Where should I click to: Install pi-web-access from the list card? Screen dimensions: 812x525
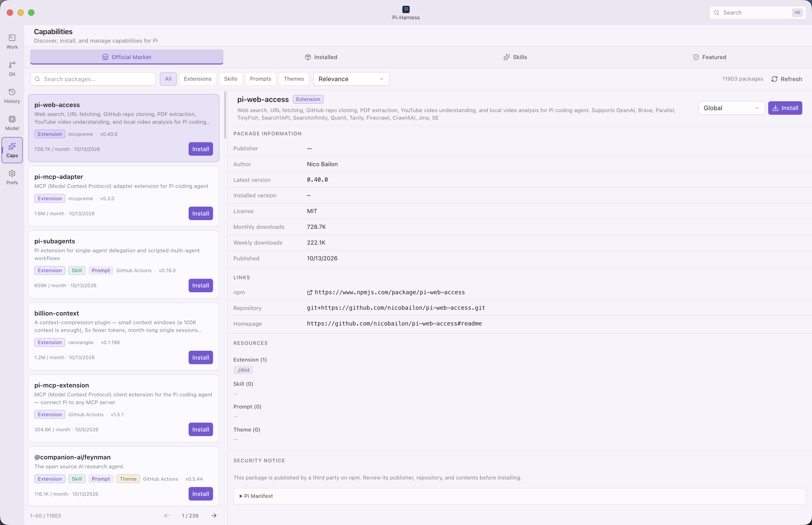pos(201,149)
